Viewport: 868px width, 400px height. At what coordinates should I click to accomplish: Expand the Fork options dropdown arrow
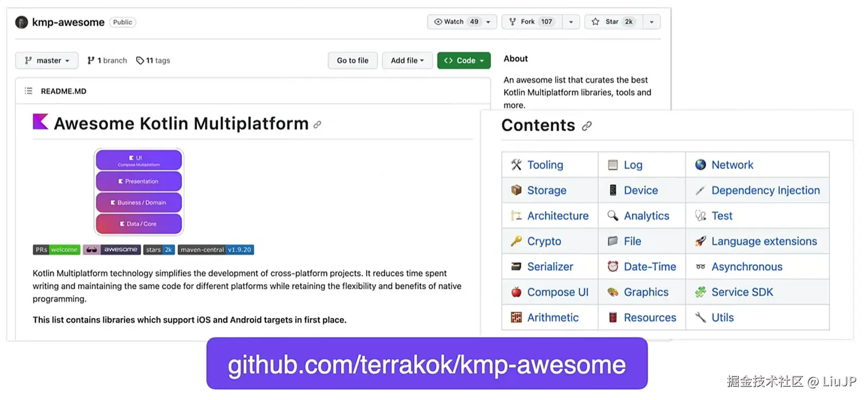click(x=571, y=22)
